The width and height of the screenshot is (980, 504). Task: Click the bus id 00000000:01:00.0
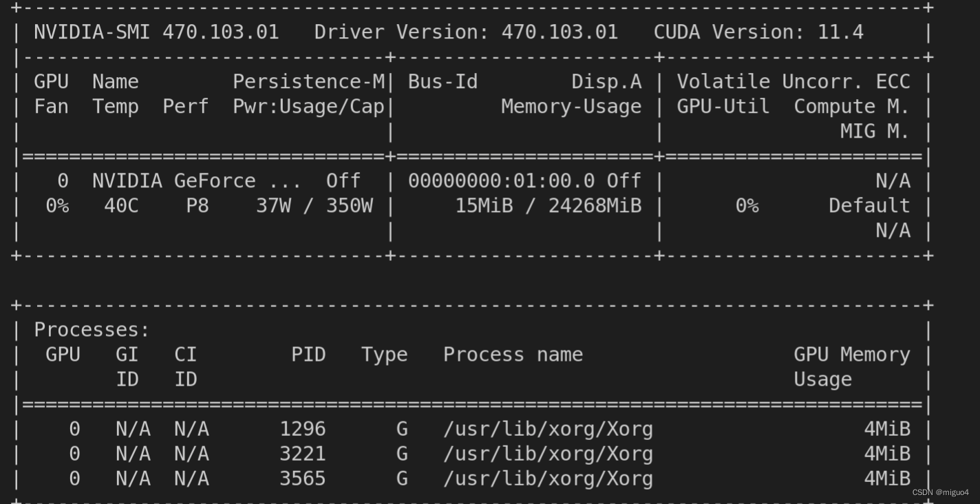point(501,181)
